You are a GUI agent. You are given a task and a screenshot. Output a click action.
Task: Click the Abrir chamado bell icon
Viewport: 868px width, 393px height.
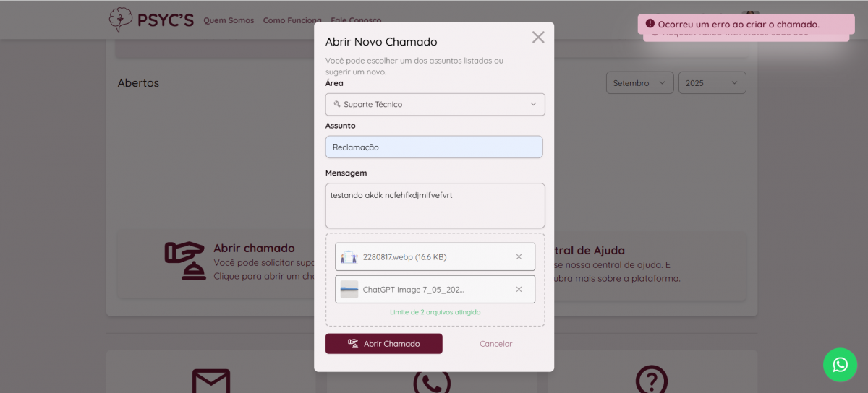[185, 261]
